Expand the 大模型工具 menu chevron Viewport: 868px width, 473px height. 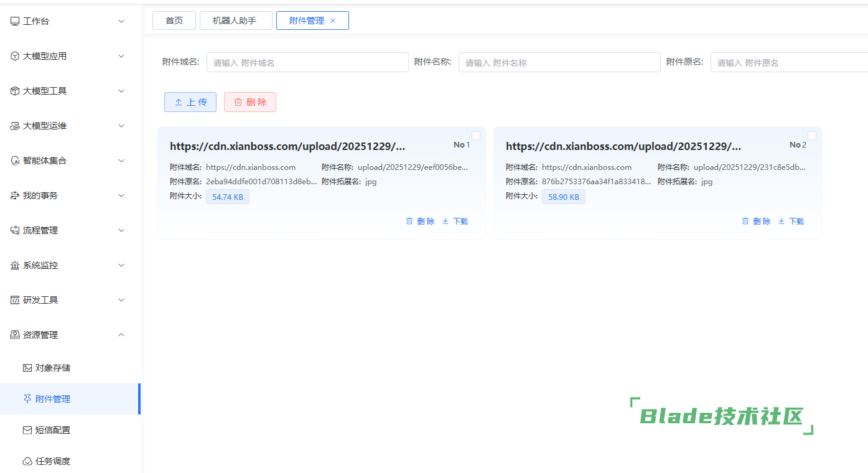pyautogui.click(x=121, y=91)
